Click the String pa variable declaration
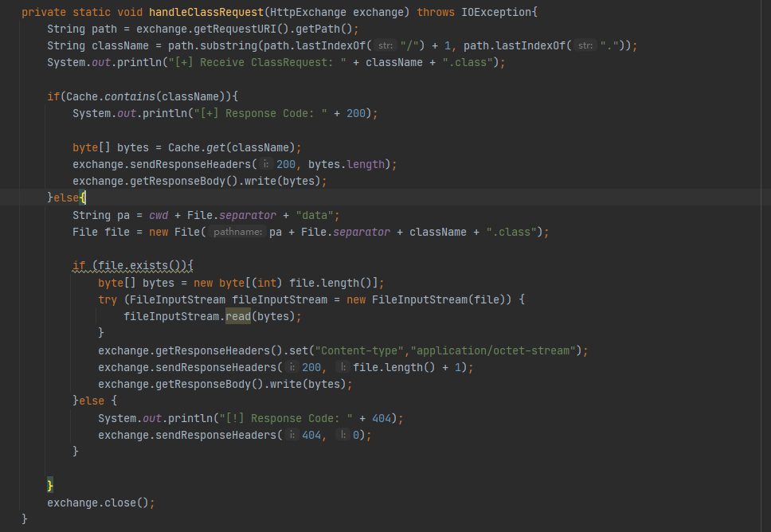This screenshot has width=771, height=532. pos(101,215)
